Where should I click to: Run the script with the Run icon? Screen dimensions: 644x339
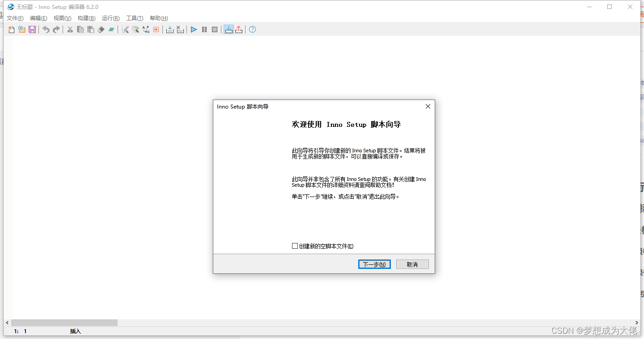pos(193,29)
